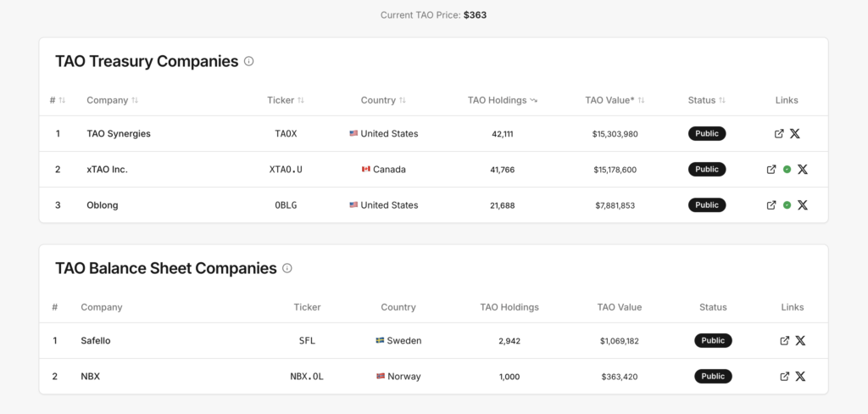
Task: Open Oblong external website link
Action: [x=771, y=205]
